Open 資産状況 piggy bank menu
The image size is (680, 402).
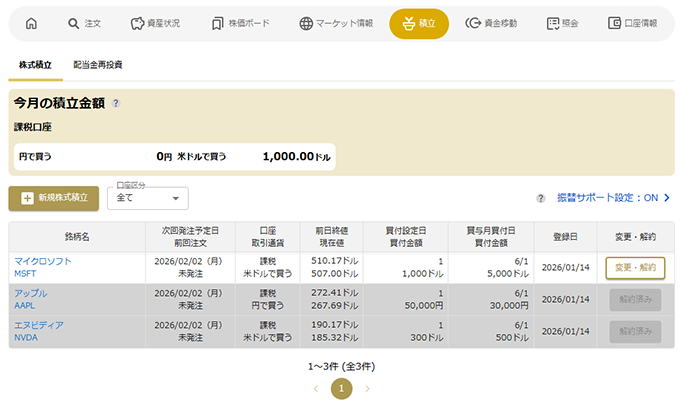tap(155, 23)
